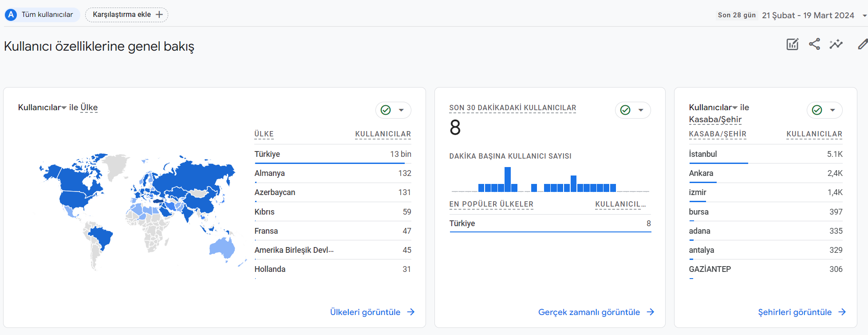
Task: Click the pencil edit icon
Action: (x=863, y=44)
